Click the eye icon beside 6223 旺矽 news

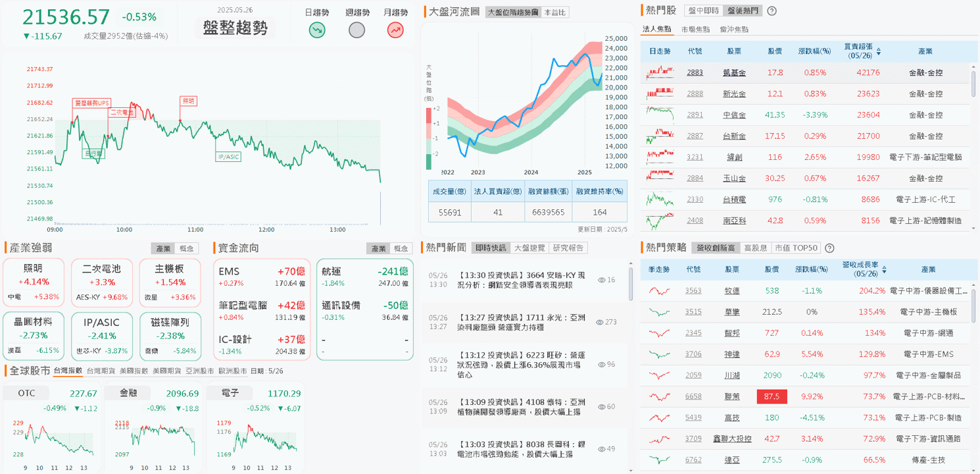[601, 364]
